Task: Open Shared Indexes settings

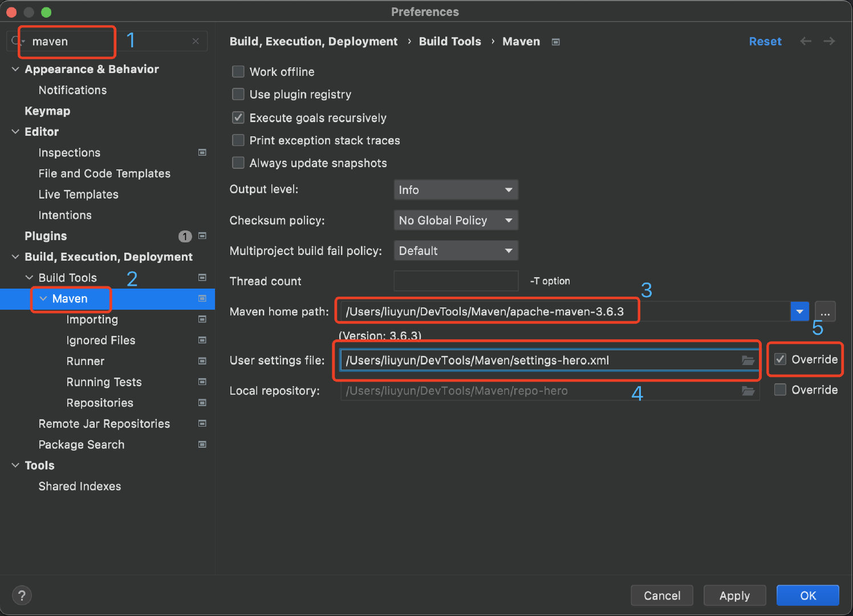Action: pyautogui.click(x=80, y=486)
